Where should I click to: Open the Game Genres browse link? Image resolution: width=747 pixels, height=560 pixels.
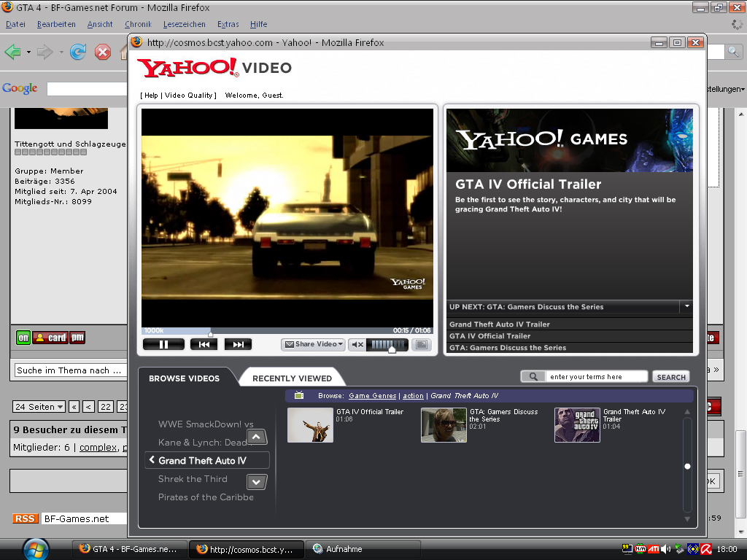[x=372, y=396]
